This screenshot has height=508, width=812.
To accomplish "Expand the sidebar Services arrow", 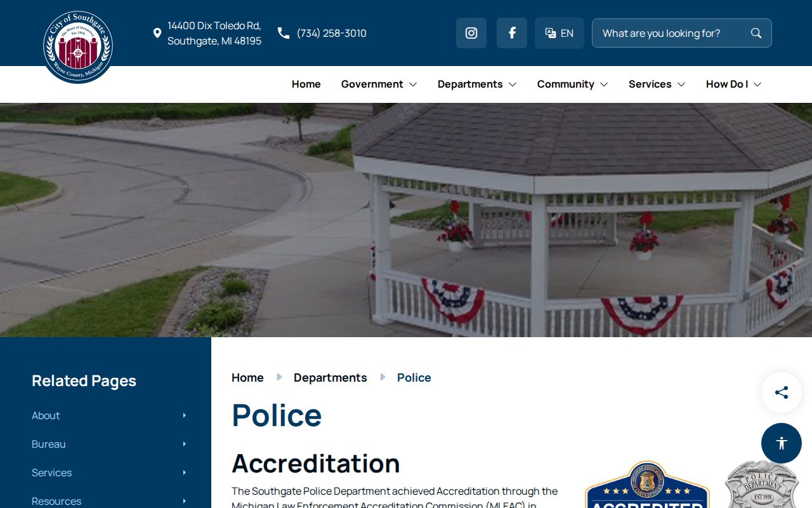I will click(185, 472).
